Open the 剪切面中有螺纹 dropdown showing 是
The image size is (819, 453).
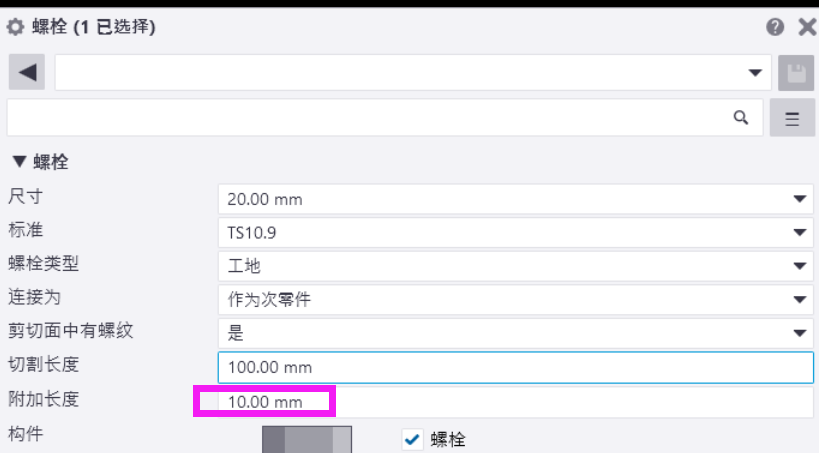point(515,334)
